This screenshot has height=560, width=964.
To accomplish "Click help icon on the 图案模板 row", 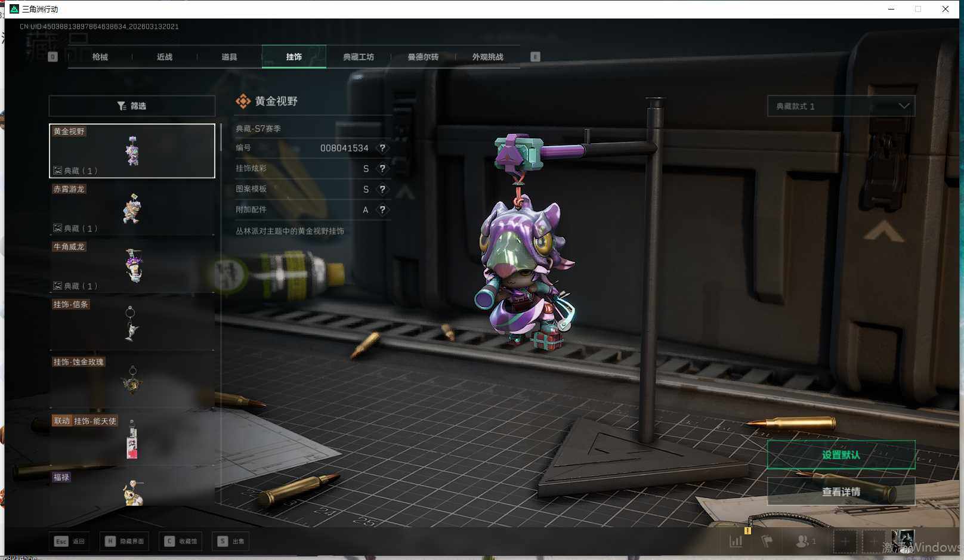I will [382, 189].
